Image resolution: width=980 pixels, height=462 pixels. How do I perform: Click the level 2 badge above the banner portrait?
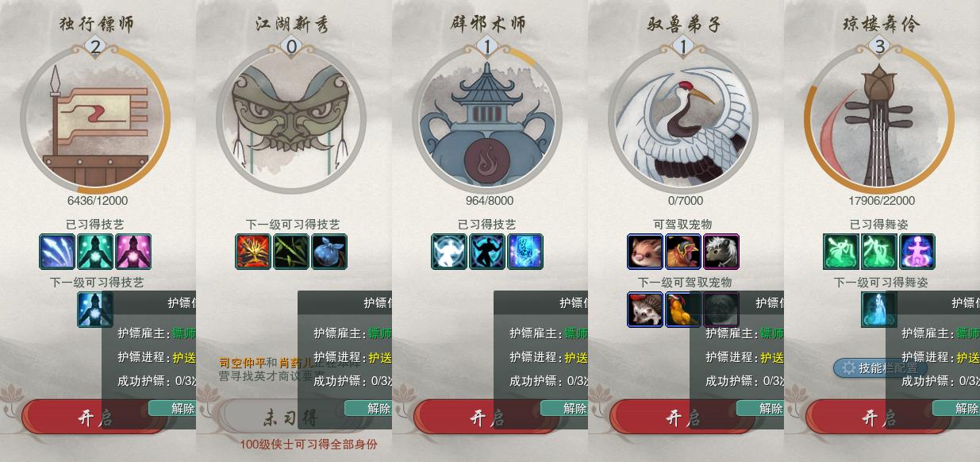click(95, 47)
